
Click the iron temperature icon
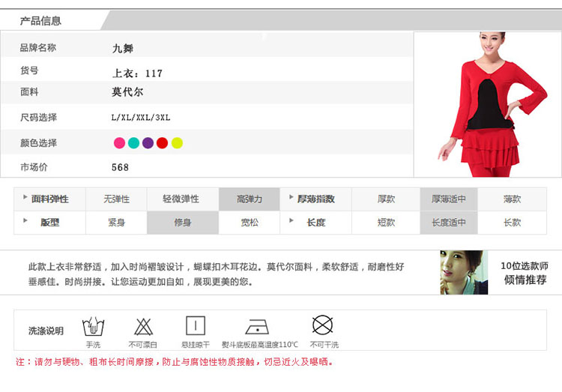[x=259, y=326]
